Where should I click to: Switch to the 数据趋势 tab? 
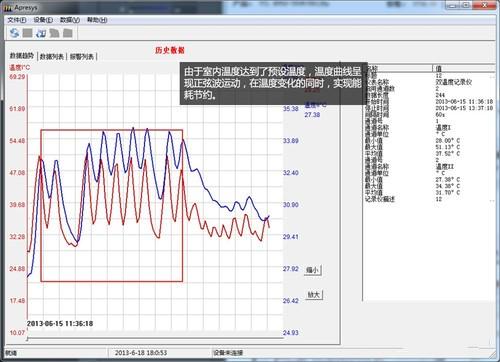click(22, 56)
